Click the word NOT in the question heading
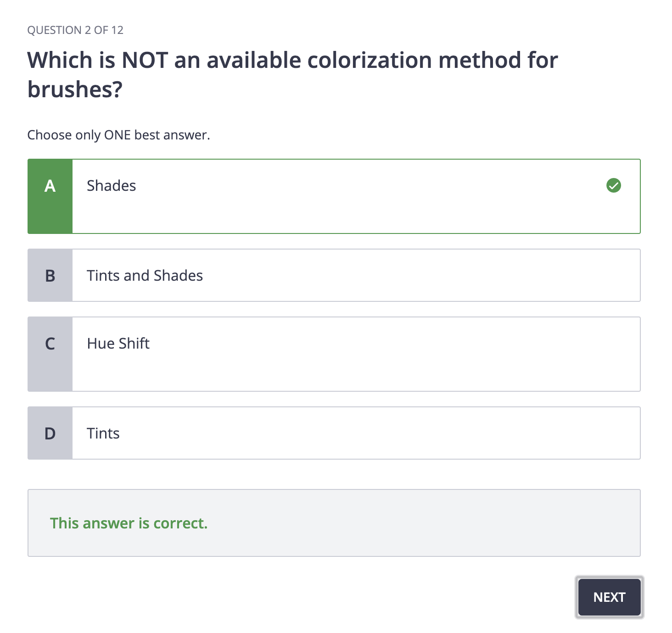 coord(145,60)
